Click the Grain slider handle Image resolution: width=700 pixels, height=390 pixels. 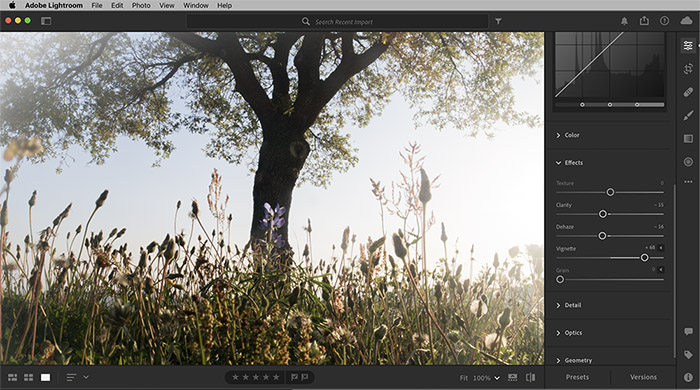[x=560, y=279]
